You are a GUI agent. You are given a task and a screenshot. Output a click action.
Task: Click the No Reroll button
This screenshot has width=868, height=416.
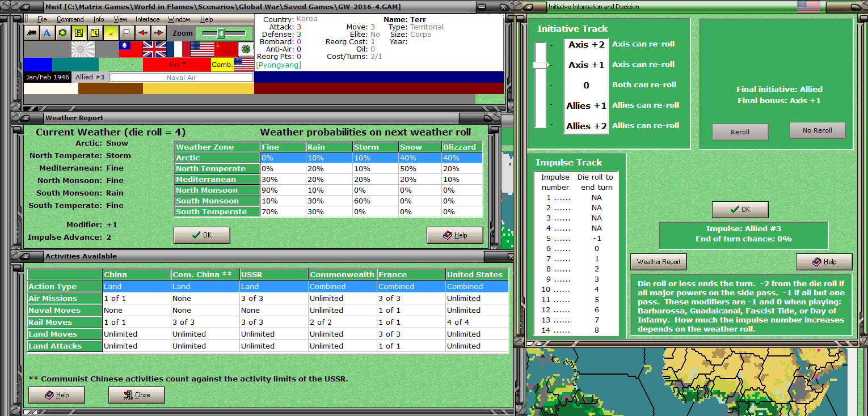818,130
